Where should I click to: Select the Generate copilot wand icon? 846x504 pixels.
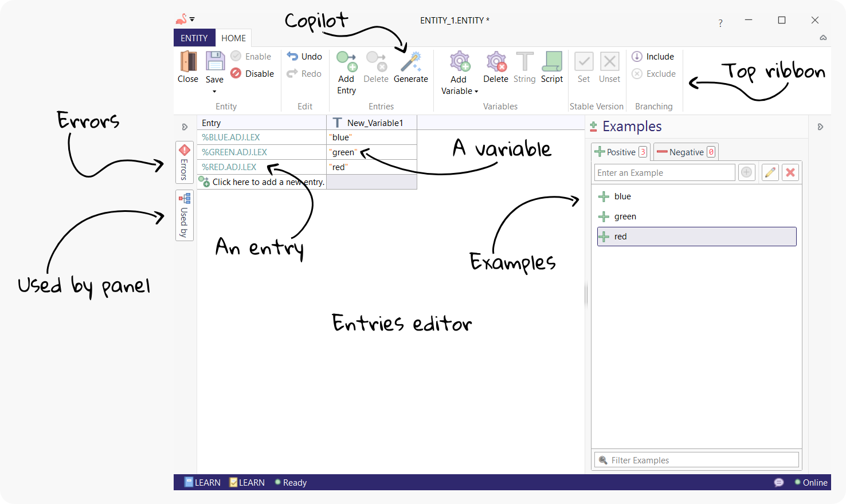(x=410, y=61)
